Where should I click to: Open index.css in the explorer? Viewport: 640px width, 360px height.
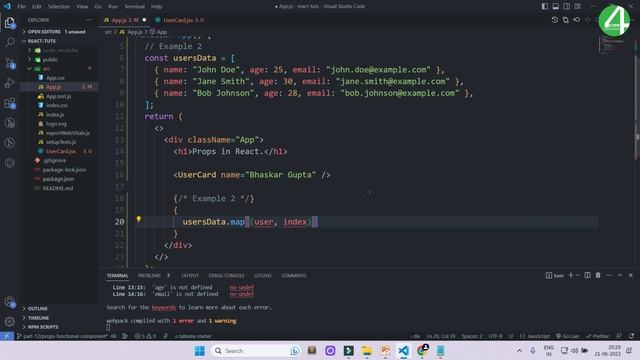tap(57, 105)
